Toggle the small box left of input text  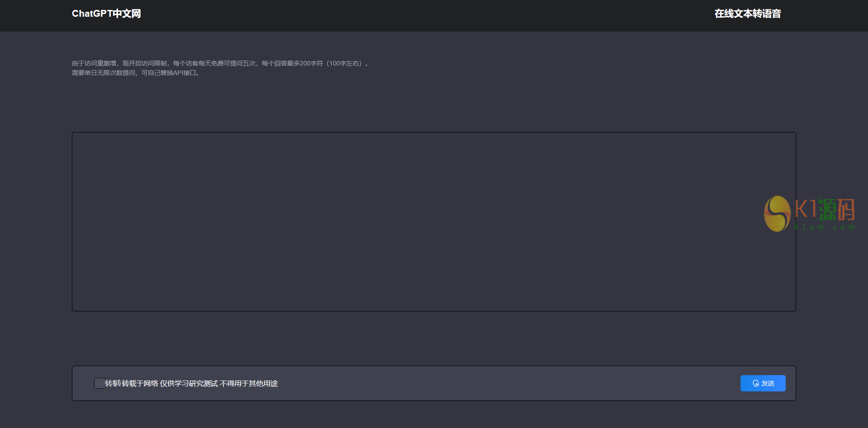(x=99, y=383)
